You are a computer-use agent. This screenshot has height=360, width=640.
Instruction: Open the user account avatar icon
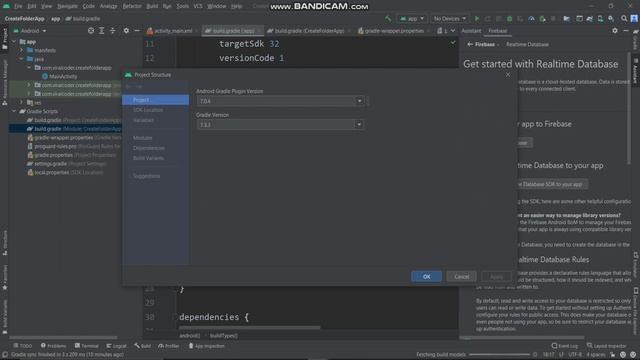[x=634, y=19]
